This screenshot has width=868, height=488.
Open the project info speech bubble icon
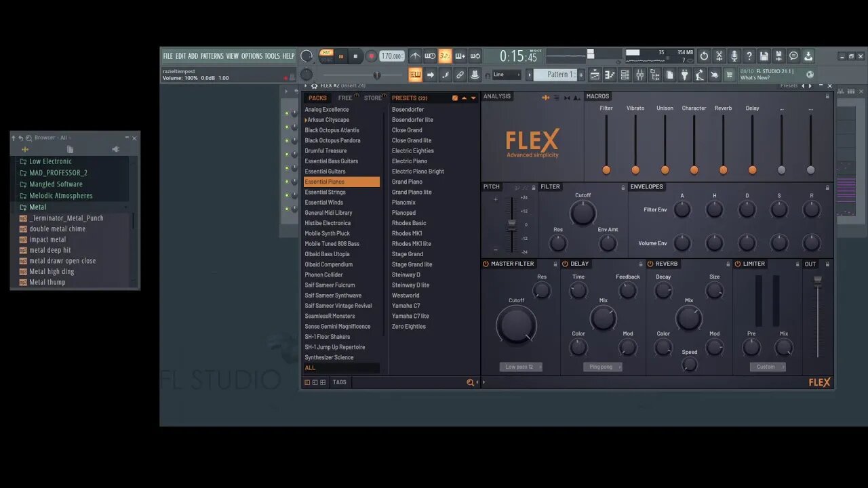[793, 56]
